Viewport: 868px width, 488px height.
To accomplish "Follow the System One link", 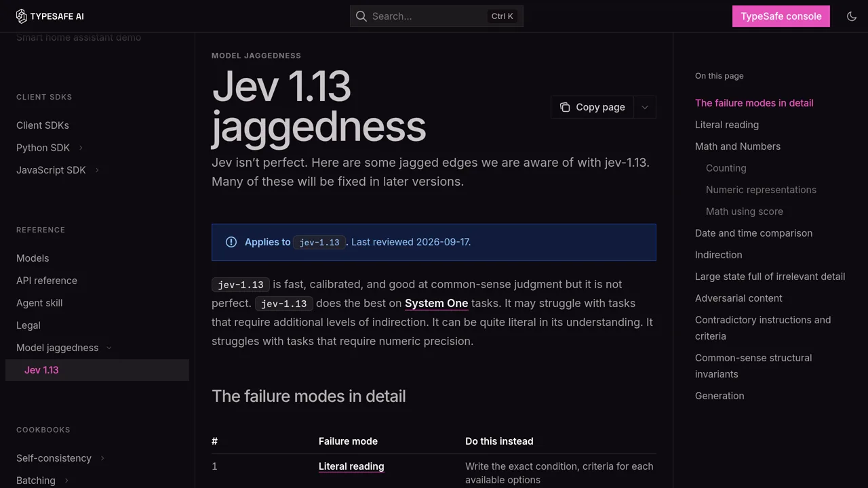I will coord(437,303).
